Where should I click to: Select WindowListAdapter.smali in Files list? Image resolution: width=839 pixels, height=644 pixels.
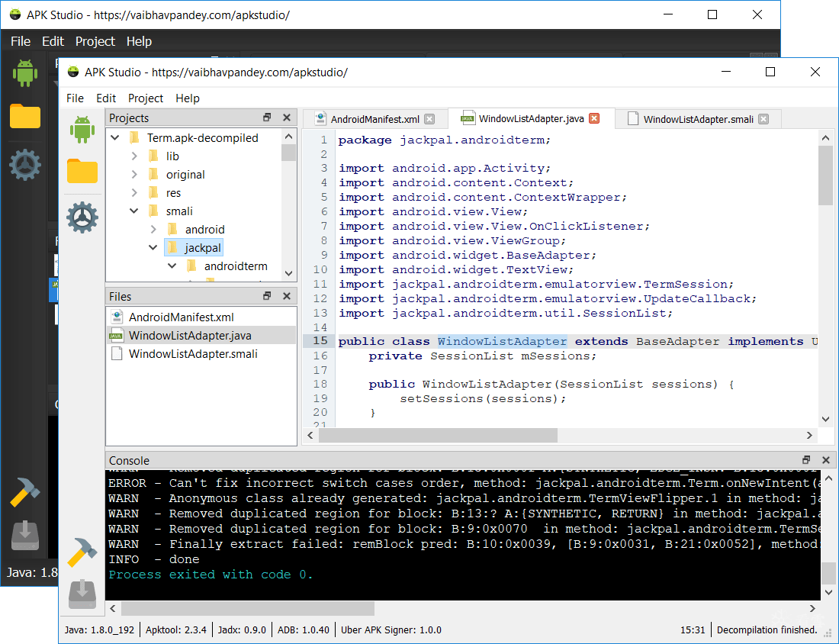[x=193, y=354]
